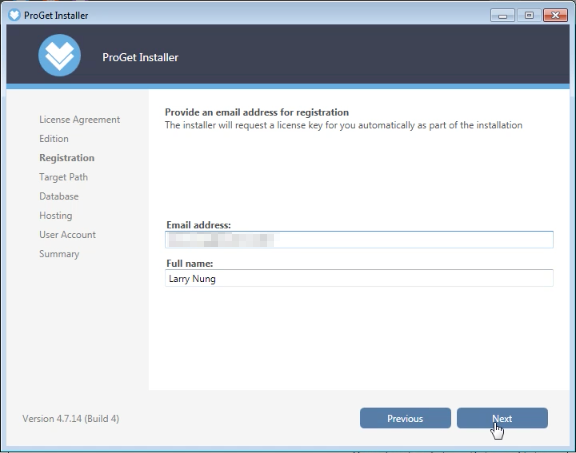Screen dimensions: 576x453
Task: Minimize the ProGet Installer window
Action: [x=502, y=15]
